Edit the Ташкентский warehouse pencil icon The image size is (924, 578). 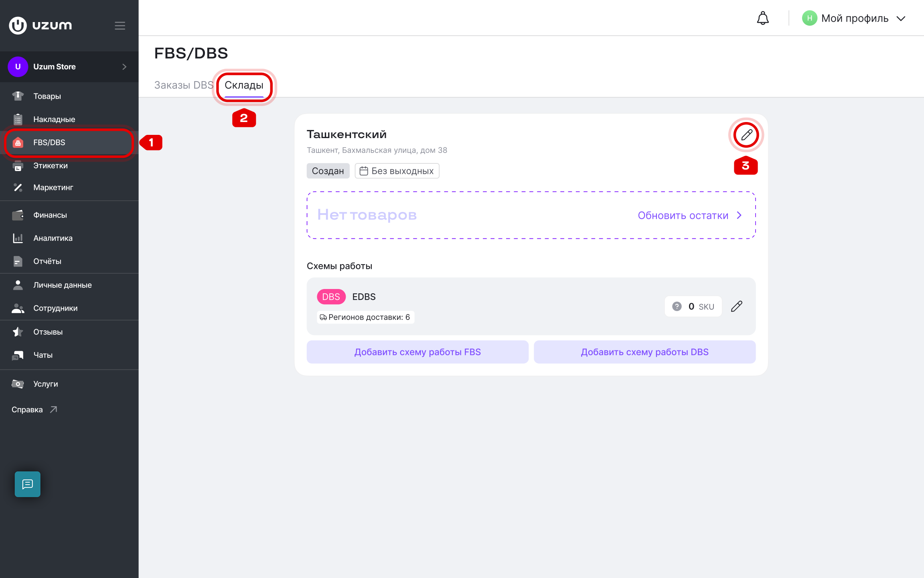pos(746,135)
